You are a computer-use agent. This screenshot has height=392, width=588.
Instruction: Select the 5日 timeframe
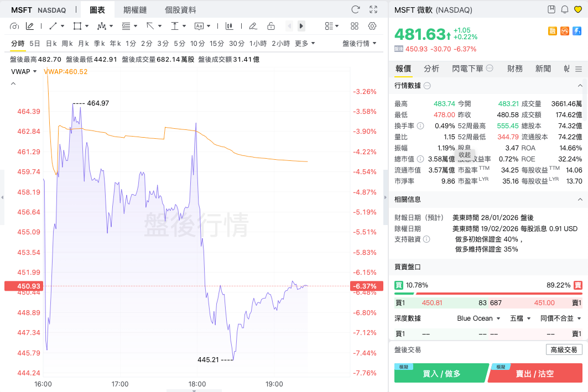pos(34,44)
